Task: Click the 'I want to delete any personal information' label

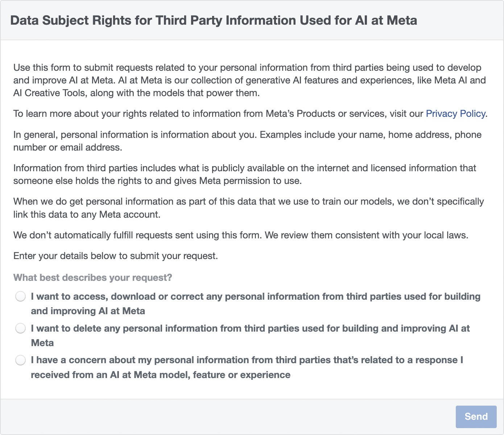Action: click(250, 336)
